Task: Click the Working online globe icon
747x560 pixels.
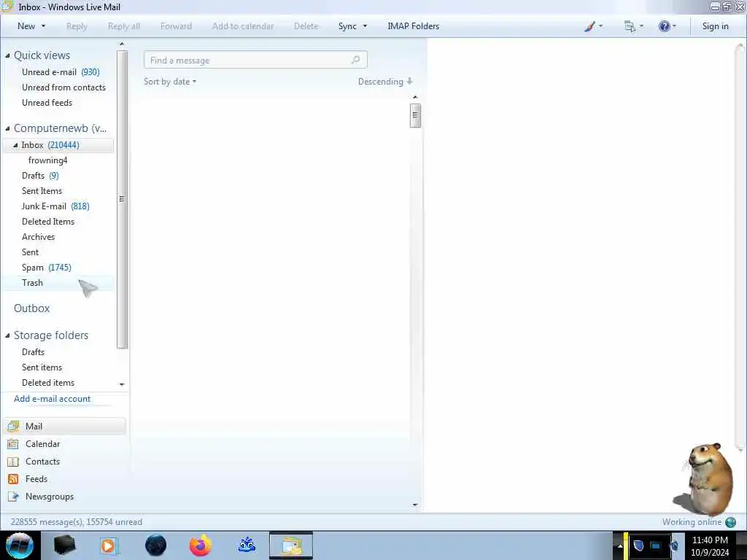Action: pos(730,522)
